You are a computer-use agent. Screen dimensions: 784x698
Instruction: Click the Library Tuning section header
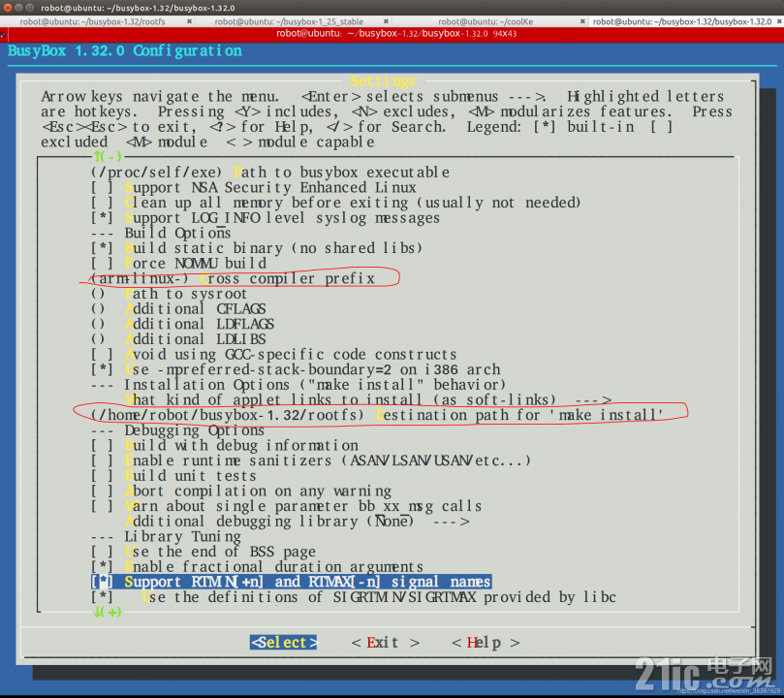point(166,536)
